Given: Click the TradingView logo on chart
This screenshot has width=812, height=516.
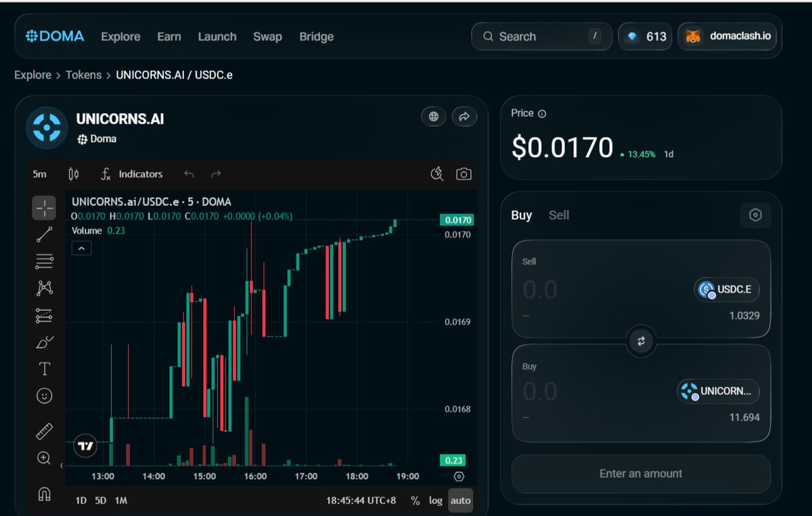Looking at the screenshot, I should click(85, 446).
